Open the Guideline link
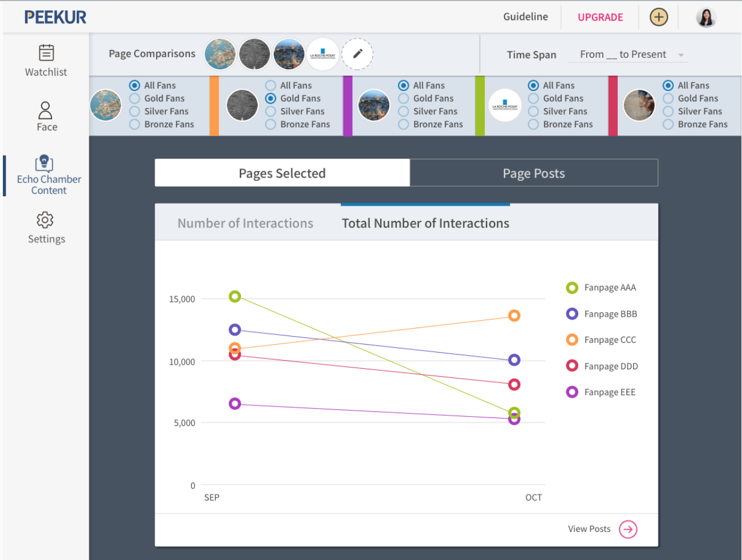Viewport: 742px width, 560px height. [526, 17]
